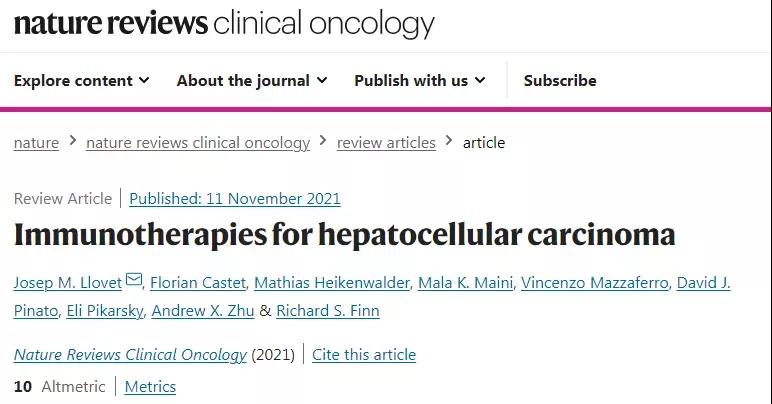Image resolution: width=772 pixels, height=404 pixels.
Task: Navigate to review articles breadcrumb
Action: tap(386, 143)
